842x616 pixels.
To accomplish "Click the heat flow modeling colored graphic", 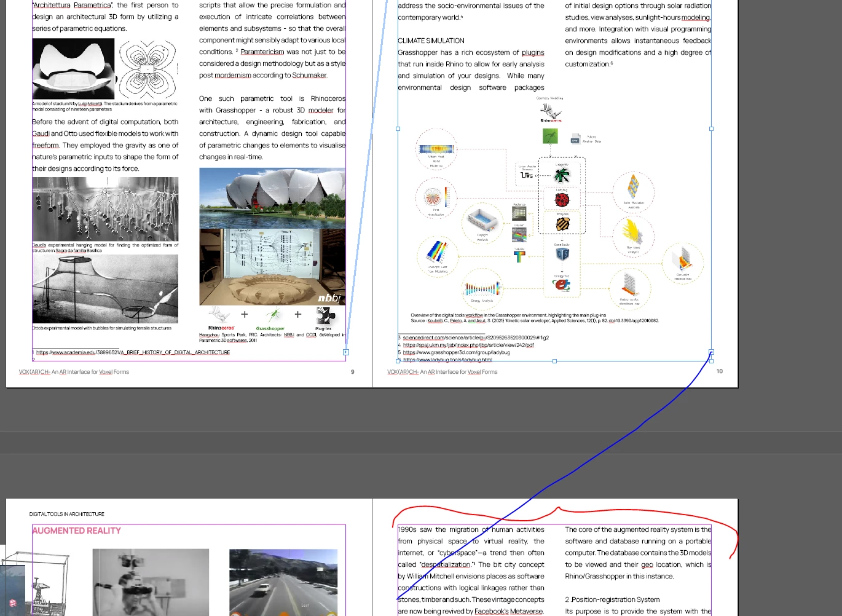I will pyautogui.click(x=437, y=252).
